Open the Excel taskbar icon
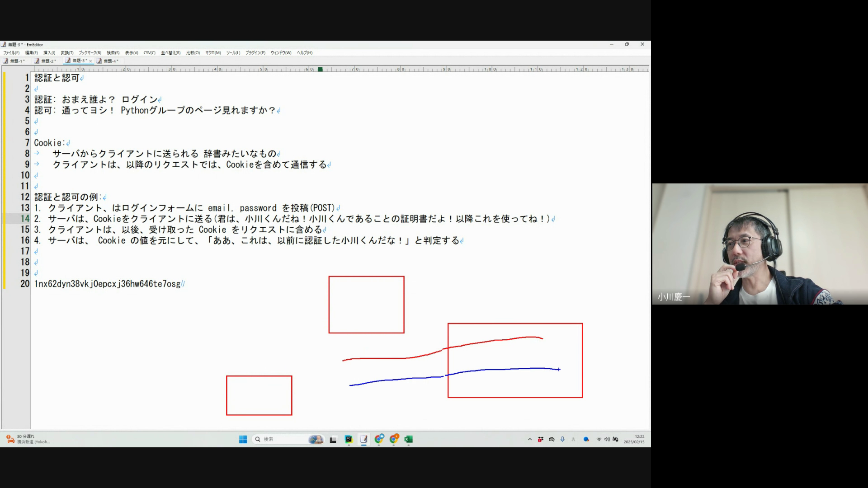The height and width of the screenshot is (488, 868). click(408, 439)
